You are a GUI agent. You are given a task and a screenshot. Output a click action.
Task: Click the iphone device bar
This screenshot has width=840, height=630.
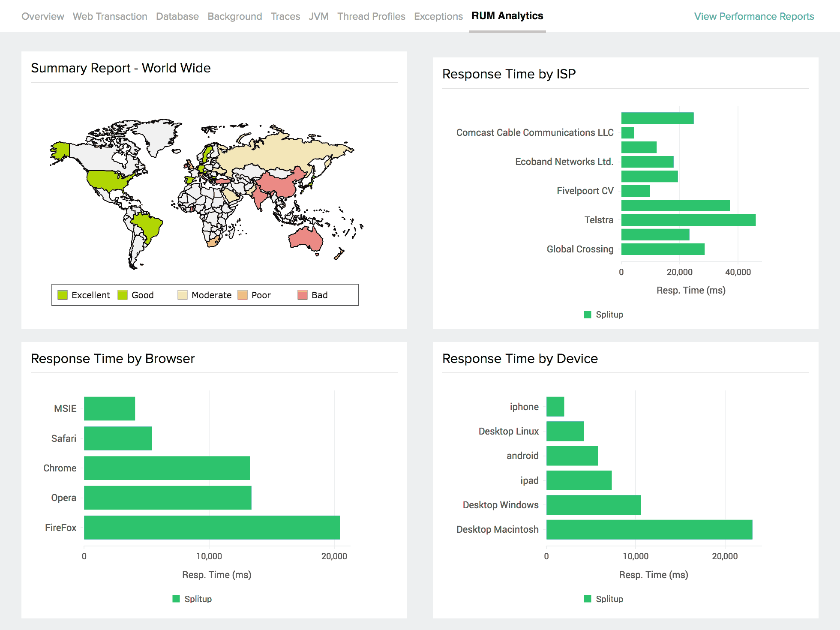(x=555, y=407)
